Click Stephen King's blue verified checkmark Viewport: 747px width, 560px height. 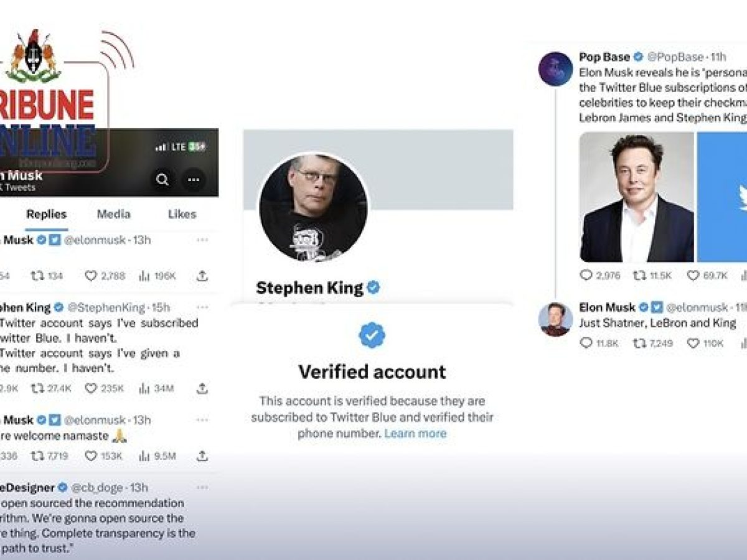pyautogui.click(x=373, y=287)
